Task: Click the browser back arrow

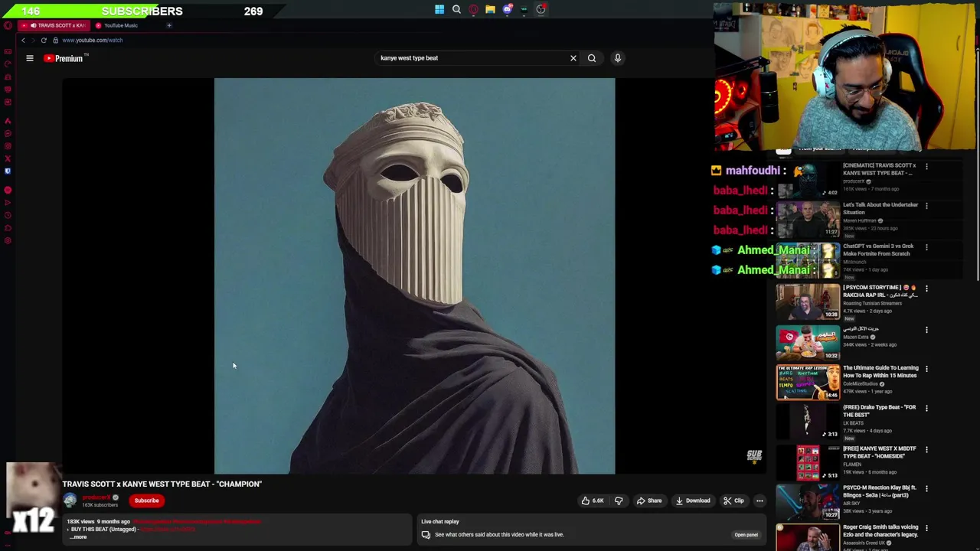Action: [23, 40]
